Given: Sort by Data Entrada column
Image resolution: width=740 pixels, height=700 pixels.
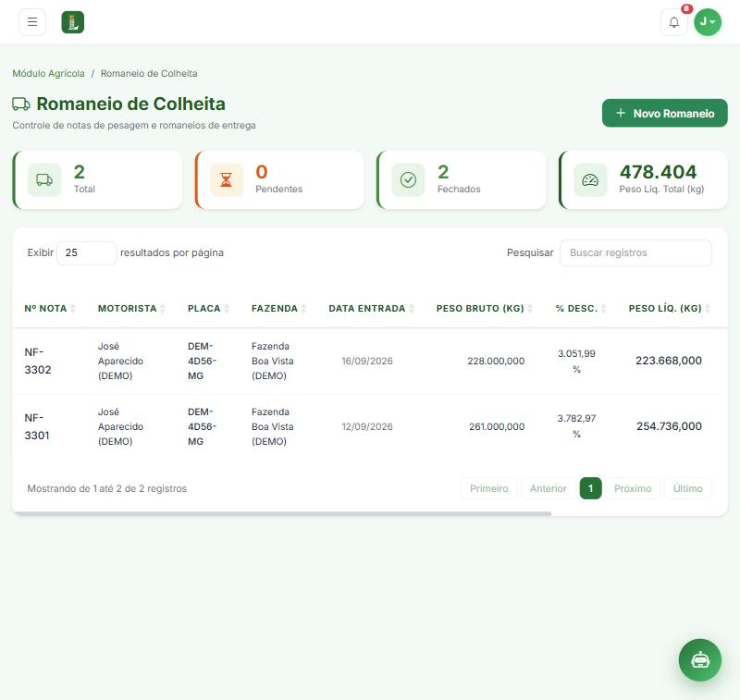Looking at the screenshot, I should point(372,308).
